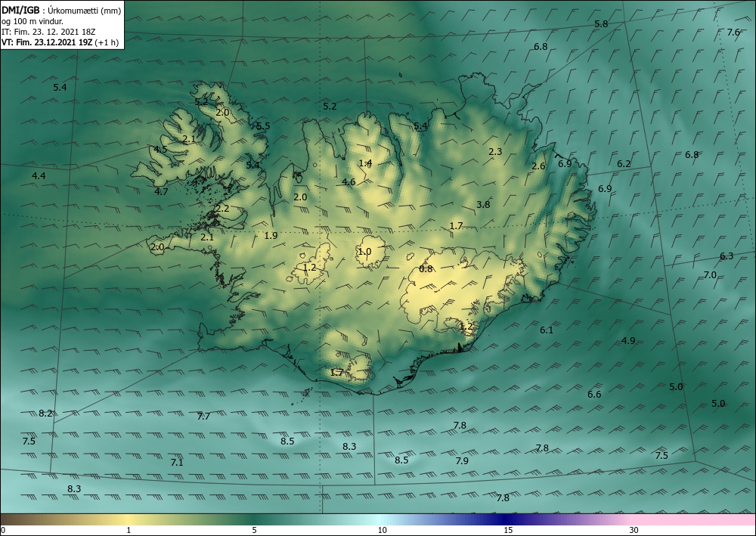Click the 'DMI/IGB : Úrkomumætti (mm)' title line
Image resolution: width=756 pixels, height=536 pixels.
click(x=61, y=10)
